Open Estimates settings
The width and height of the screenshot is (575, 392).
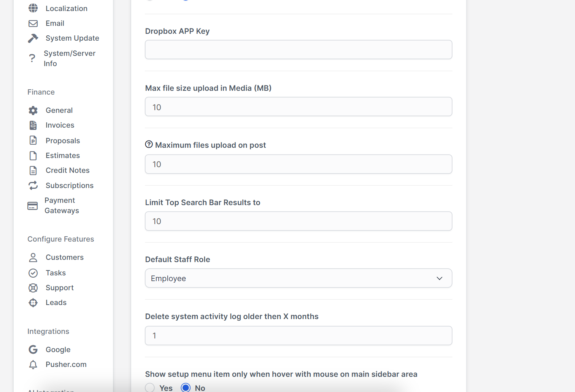(63, 156)
